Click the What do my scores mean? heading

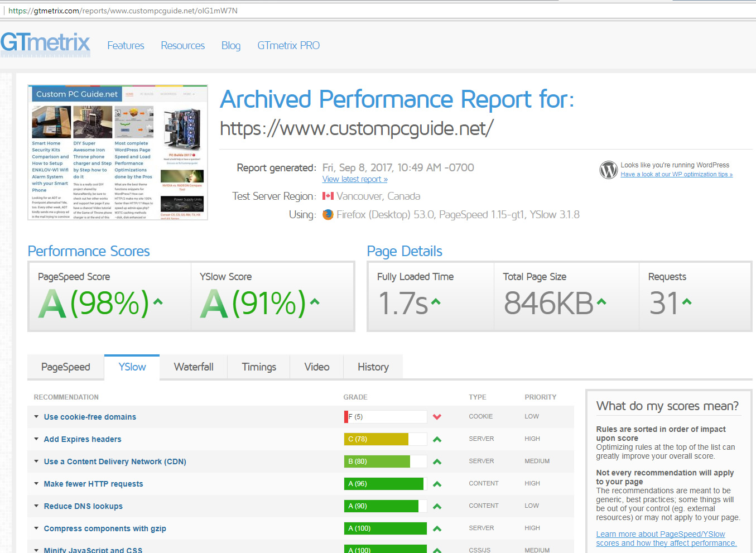point(667,406)
